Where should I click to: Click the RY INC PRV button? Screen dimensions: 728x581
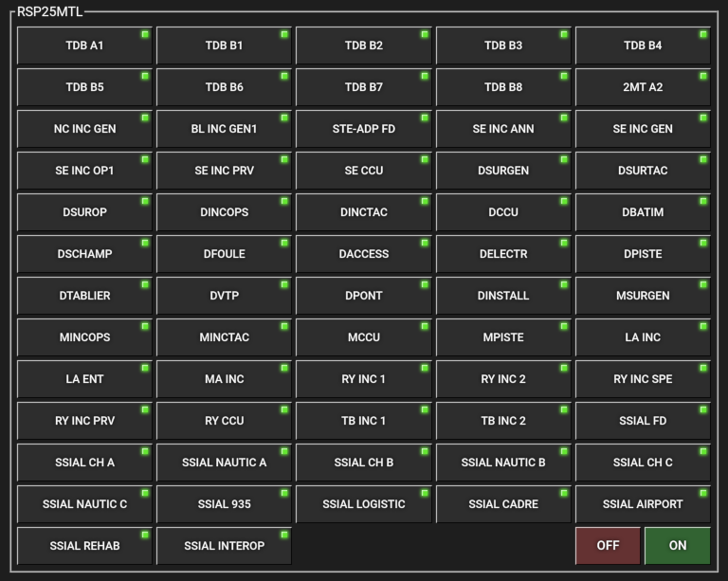pyautogui.click(x=84, y=421)
